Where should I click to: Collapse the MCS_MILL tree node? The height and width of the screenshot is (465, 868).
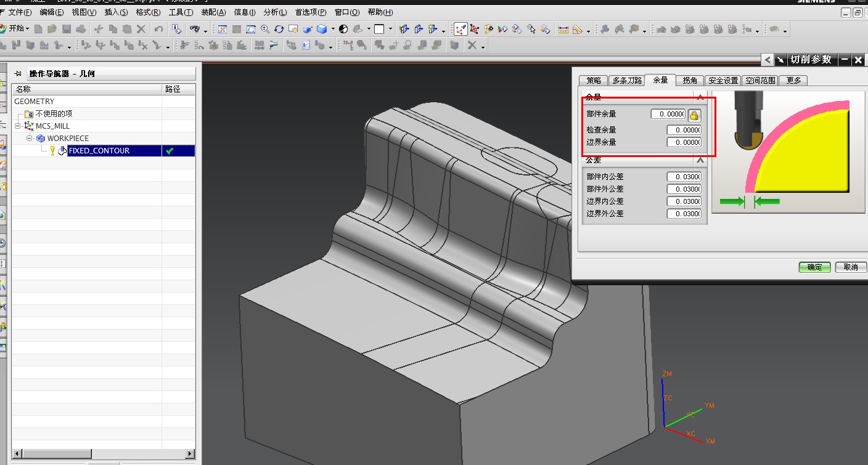coord(18,126)
